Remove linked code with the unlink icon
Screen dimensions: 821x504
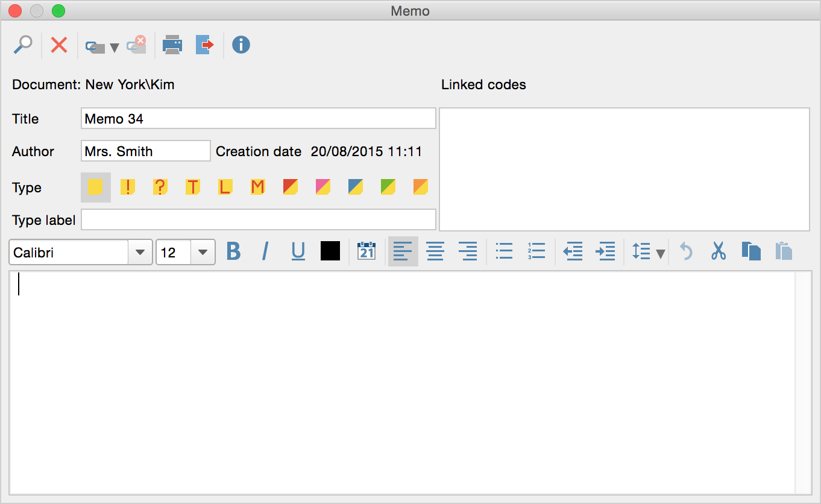point(137,45)
